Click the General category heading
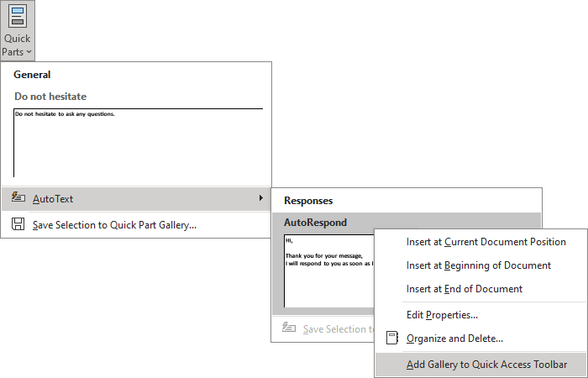The width and height of the screenshot is (588, 378). click(32, 75)
